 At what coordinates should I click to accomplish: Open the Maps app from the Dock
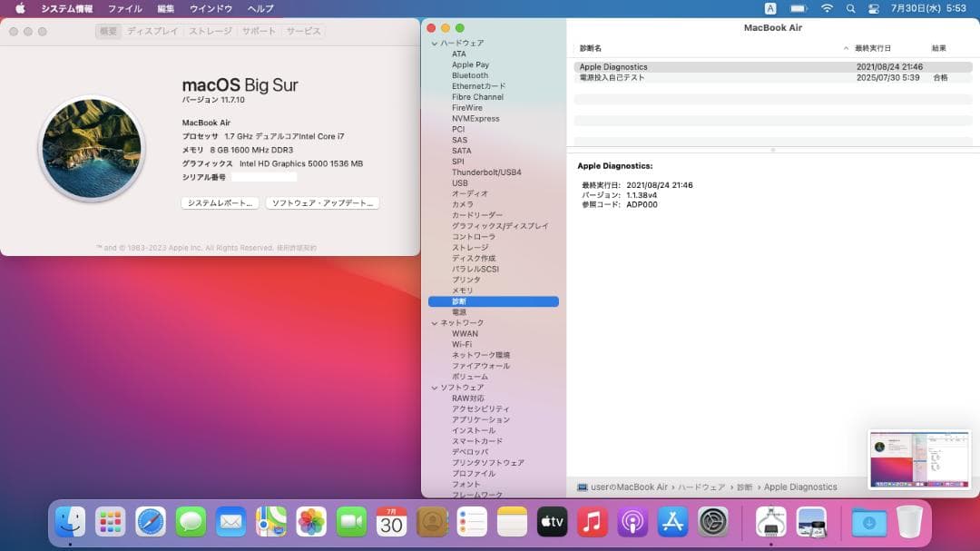click(x=270, y=522)
